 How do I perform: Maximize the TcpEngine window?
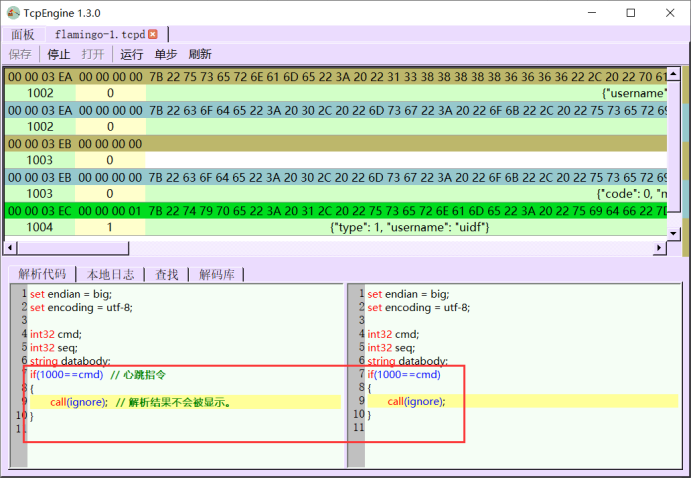[631, 13]
